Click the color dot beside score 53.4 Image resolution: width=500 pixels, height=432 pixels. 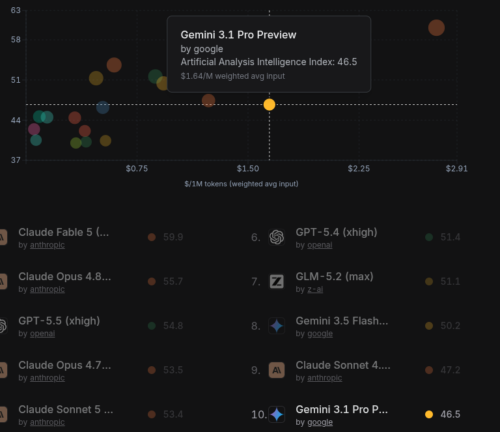coord(152,414)
